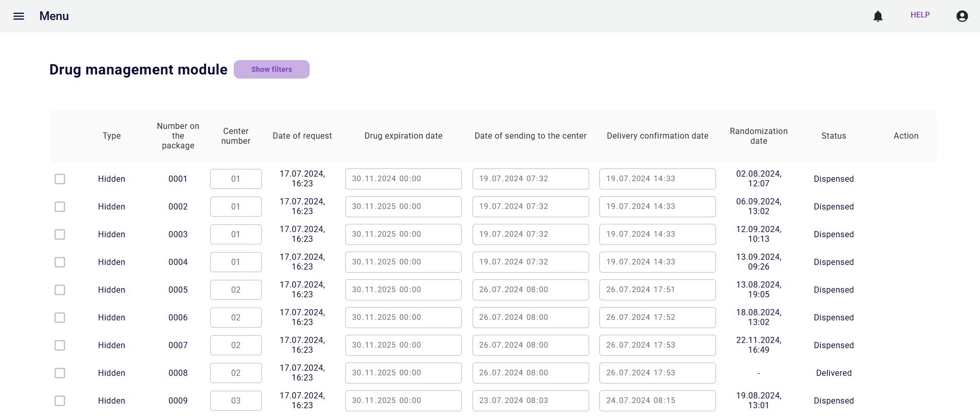Click the Status column header
980x420 pixels.
coord(833,136)
